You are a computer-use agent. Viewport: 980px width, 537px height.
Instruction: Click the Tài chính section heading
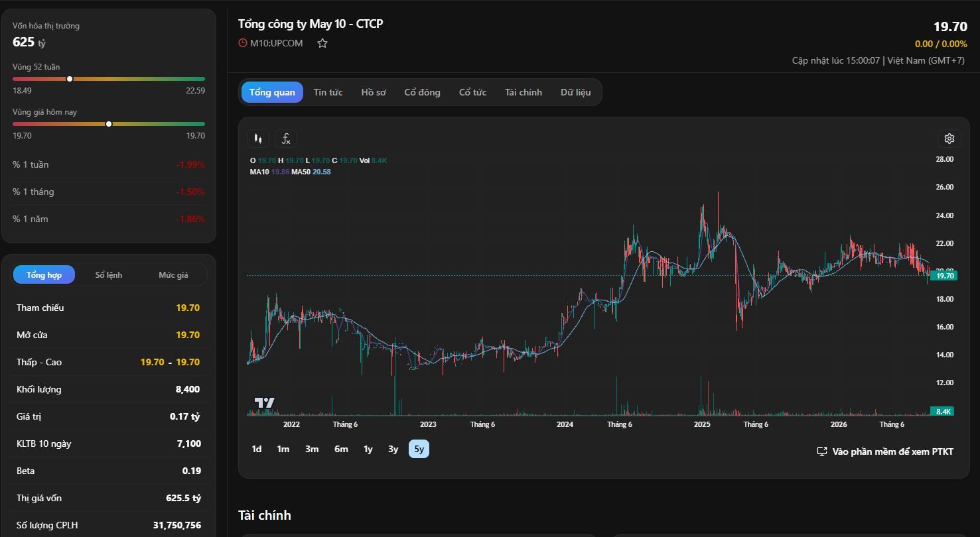click(x=265, y=515)
